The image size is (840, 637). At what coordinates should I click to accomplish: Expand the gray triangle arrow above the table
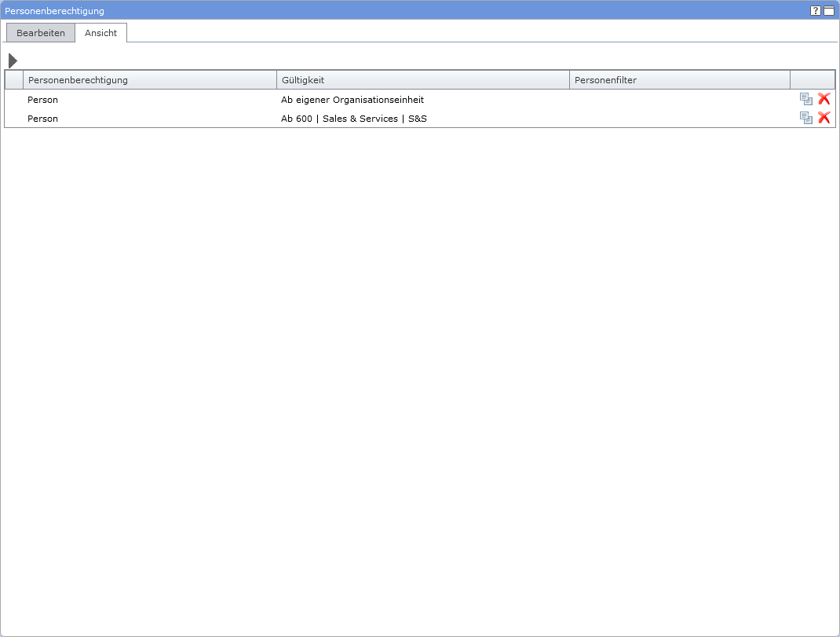pyautogui.click(x=13, y=60)
